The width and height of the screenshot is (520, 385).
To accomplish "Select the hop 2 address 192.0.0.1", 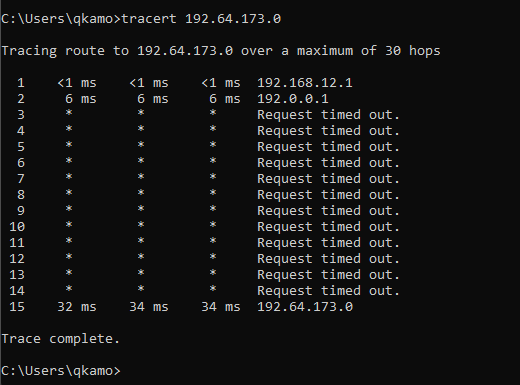I will [293, 99].
